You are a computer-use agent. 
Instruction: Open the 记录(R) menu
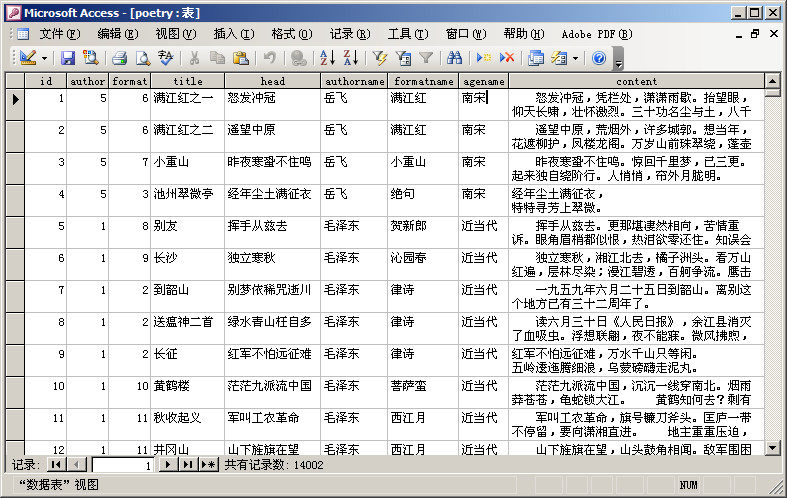[x=350, y=34]
